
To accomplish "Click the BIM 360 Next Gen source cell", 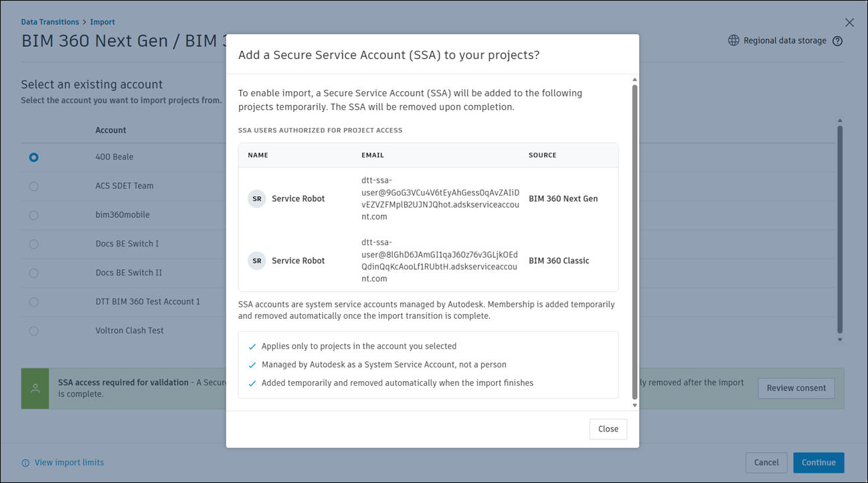I will coord(563,199).
